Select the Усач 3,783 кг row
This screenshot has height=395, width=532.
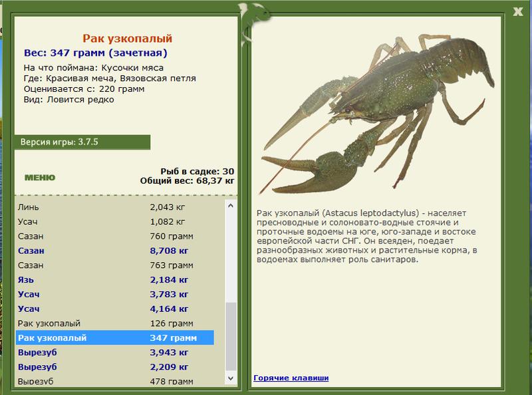[x=115, y=294]
